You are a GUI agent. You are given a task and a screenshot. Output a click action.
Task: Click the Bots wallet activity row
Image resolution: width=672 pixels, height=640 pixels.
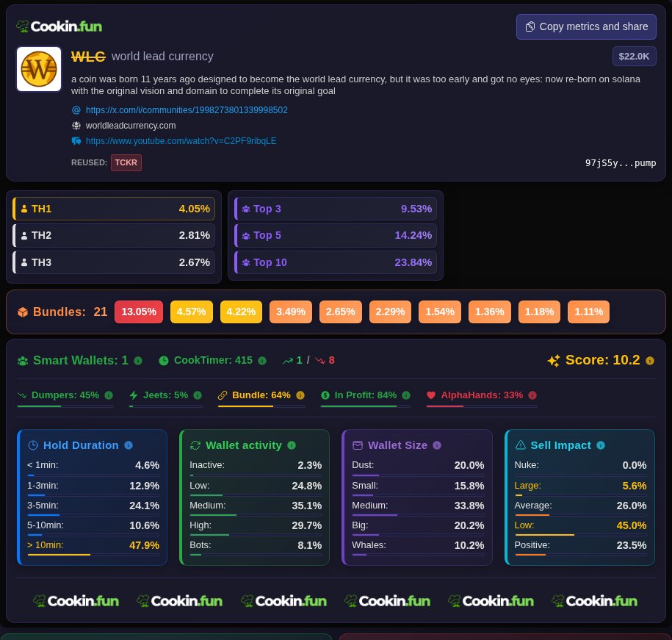(x=256, y=547)
